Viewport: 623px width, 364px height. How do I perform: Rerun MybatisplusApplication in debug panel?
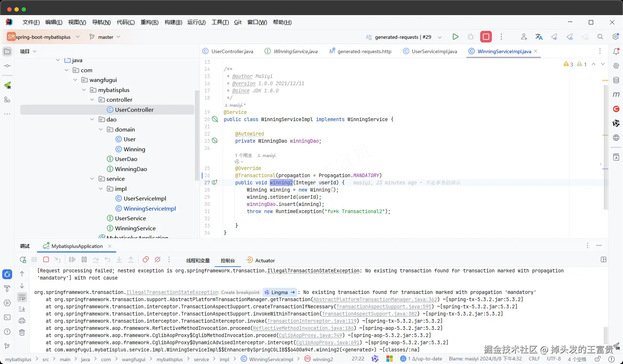click(23, 259)
